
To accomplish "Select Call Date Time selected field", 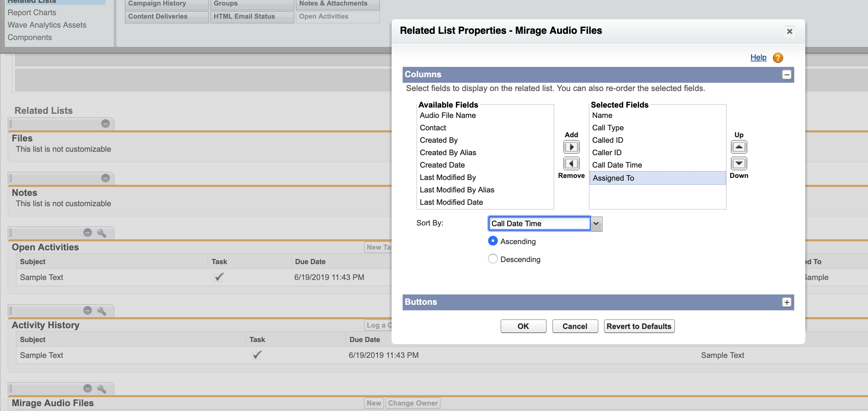I will [x=657, y=165].
